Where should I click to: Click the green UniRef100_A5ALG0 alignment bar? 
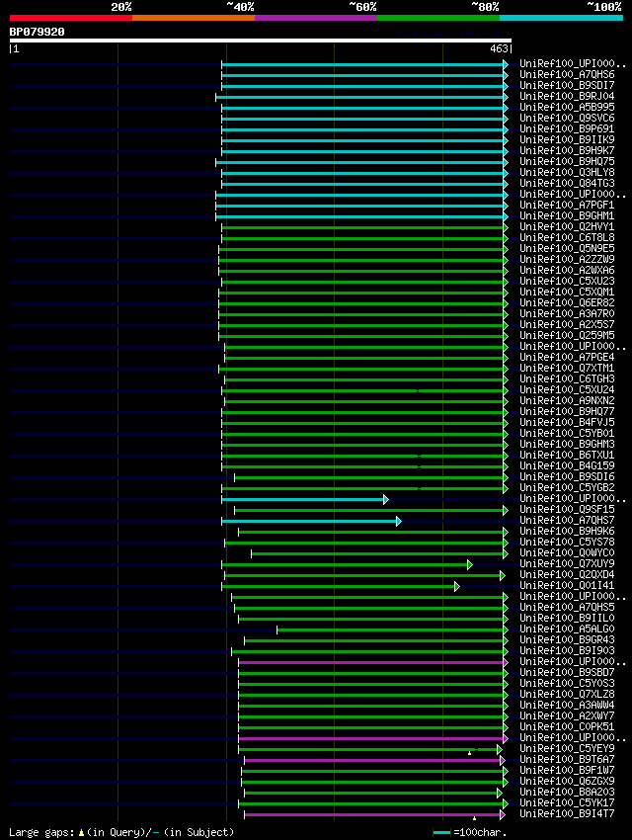click(392, 630)
